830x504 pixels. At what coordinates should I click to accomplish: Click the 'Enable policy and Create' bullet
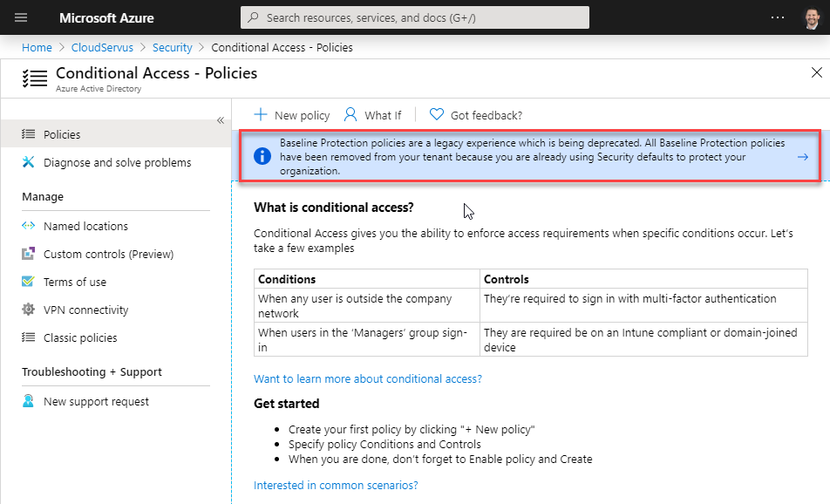440,459
